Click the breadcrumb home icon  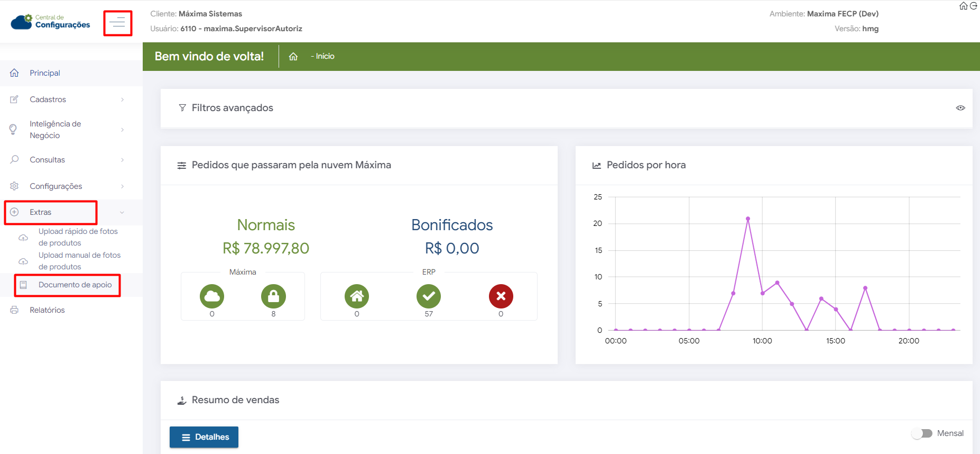coord(293,57)
